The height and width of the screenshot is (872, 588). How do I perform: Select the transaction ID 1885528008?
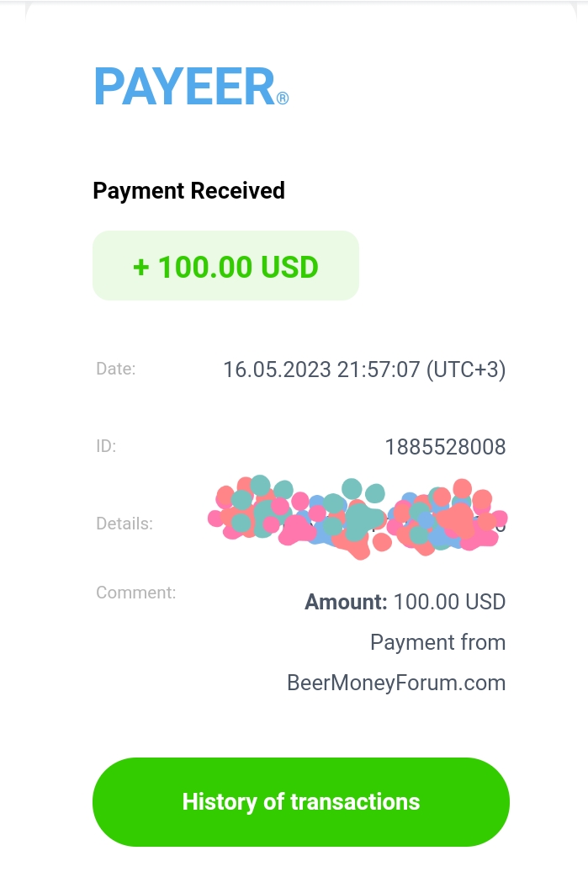(x=445, y=447)
